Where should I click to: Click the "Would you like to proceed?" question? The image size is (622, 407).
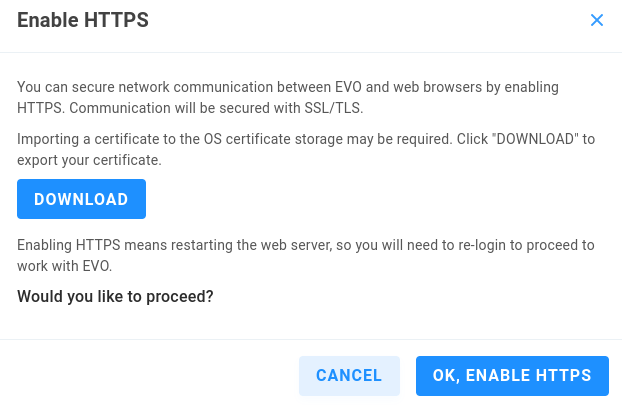116,296
